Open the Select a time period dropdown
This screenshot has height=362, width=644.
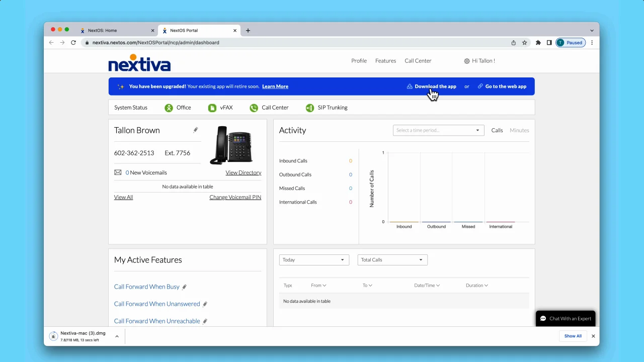point(438,130)
